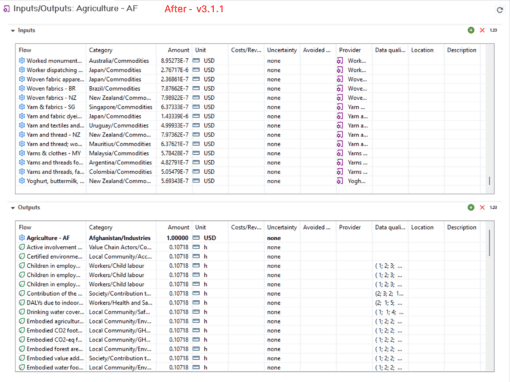
Task: Add a new flow to Inputs section
Action: tap(471, 30)
